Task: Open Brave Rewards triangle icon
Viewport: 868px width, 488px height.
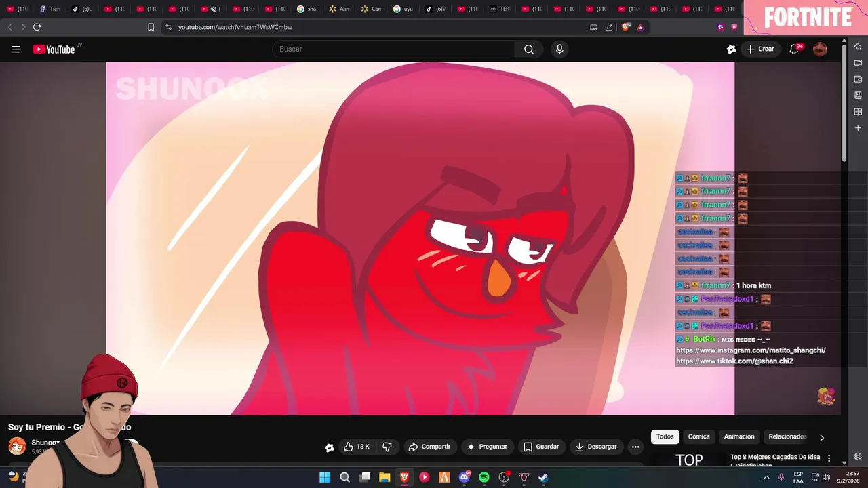Action: click(640, 27)
